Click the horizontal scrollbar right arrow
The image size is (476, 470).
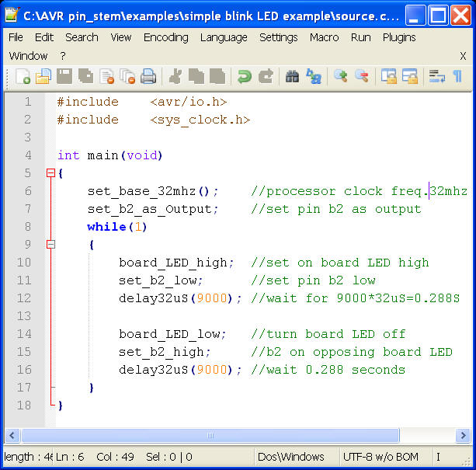(x=464, y=436)
